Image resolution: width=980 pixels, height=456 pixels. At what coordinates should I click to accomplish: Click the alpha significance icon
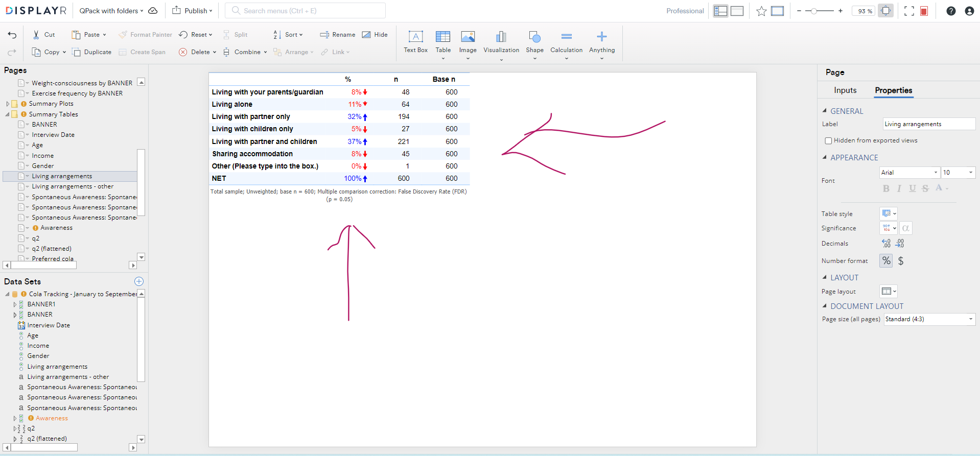point(905,228)
